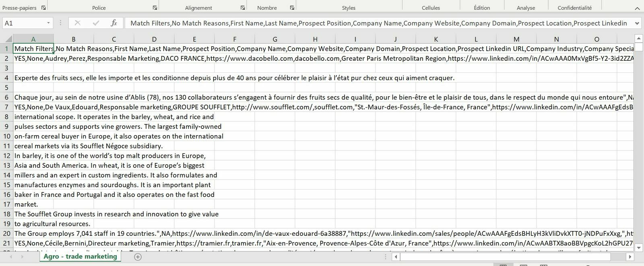Click cell 'cereal markets via its Soufflet Négoce'
Image resolution: width=644 pixels, height=266 pixels.
(33, 146)
